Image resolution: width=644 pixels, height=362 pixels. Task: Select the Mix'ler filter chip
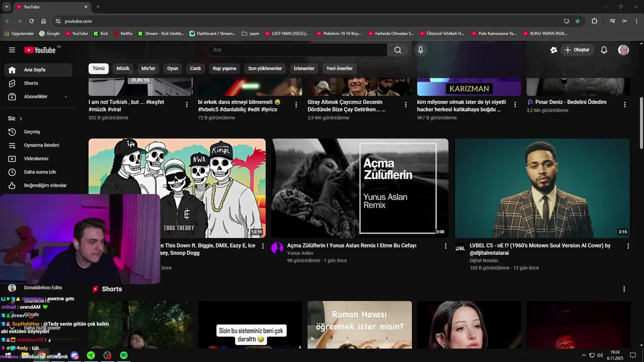148,68
